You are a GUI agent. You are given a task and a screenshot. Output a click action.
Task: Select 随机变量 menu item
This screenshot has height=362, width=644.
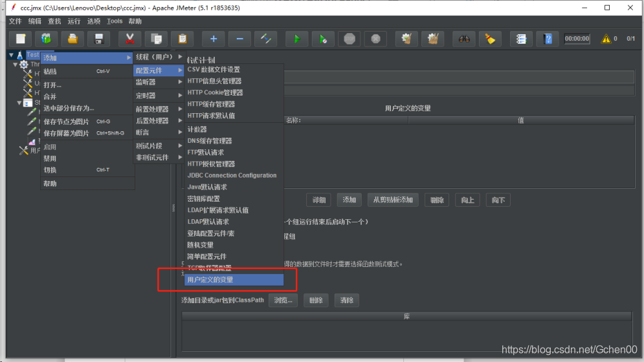234,244
